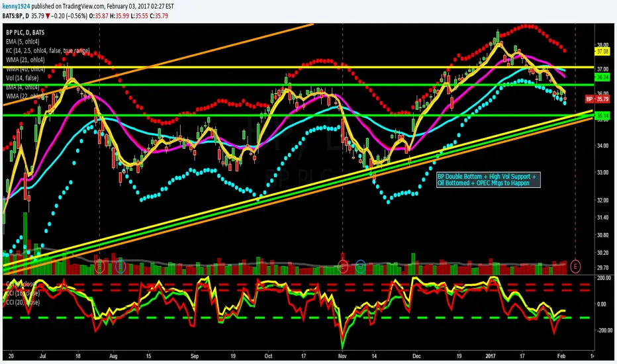Screen dimensions: 617x364
Task: Click 29.70 on the price axis
Action: [x=603, y=267]
